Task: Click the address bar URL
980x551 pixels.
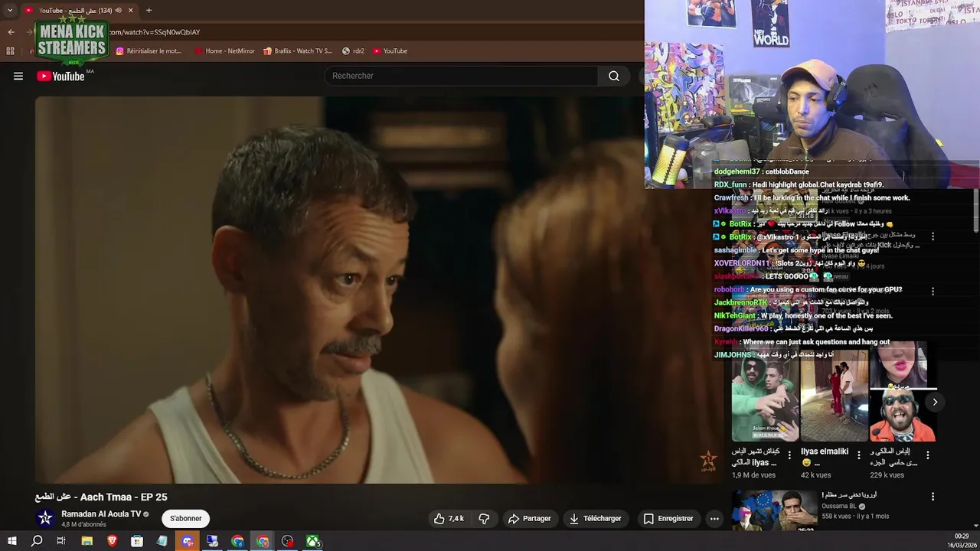Action: (155, 32)
